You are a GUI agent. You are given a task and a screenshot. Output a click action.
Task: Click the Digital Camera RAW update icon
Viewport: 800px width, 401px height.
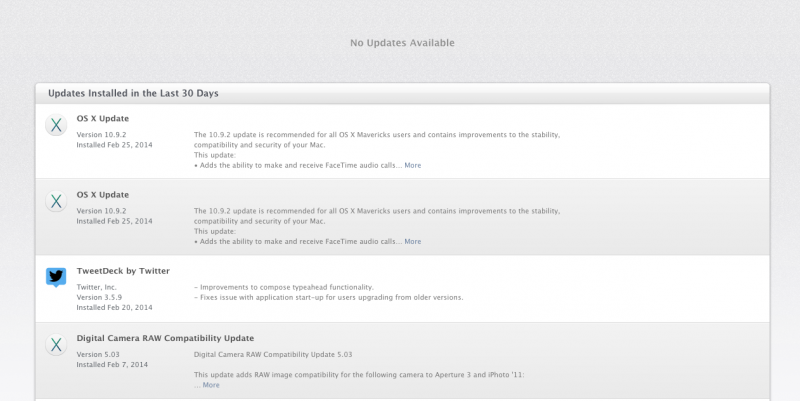[x=56, y=346]
